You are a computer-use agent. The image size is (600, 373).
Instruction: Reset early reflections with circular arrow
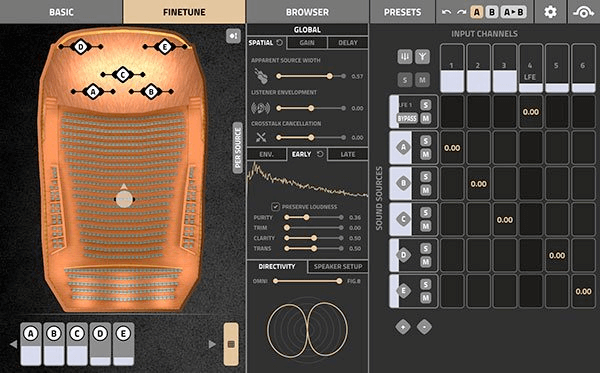[320, 154]
